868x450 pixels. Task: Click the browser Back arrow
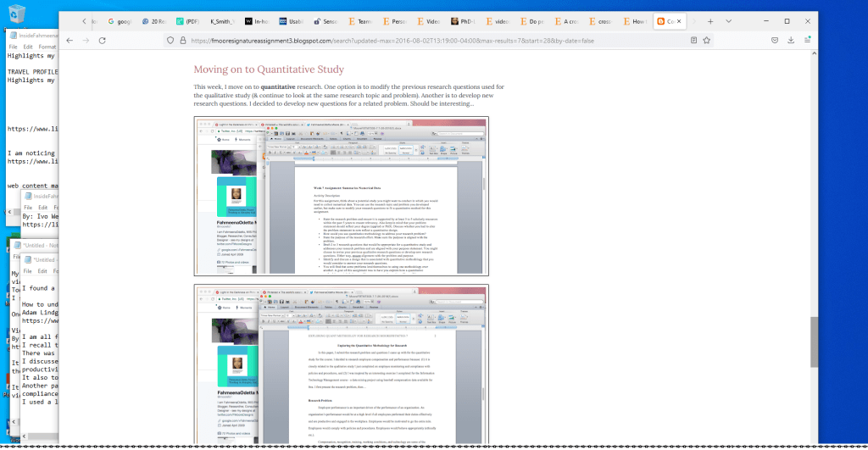[x=70, y=40]
